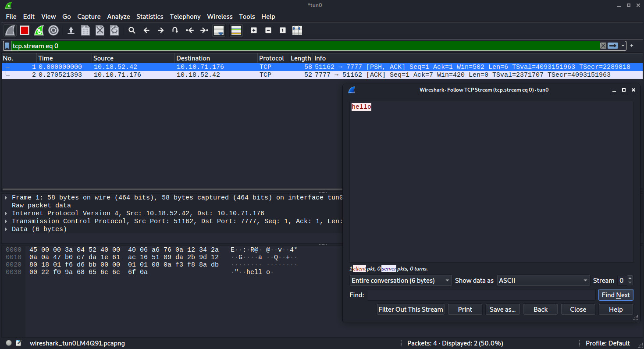Find a packet using the magnifier icon
Viewport: 644px width, 349px height.
point(132,30)
